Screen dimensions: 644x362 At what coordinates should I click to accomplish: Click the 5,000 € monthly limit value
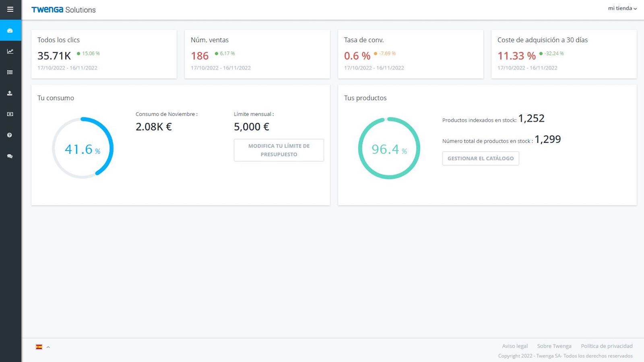252,127
